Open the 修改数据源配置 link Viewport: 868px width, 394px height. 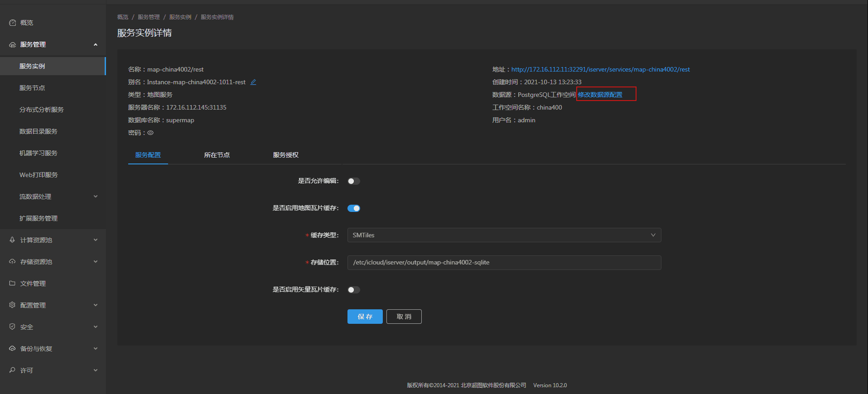600,95
